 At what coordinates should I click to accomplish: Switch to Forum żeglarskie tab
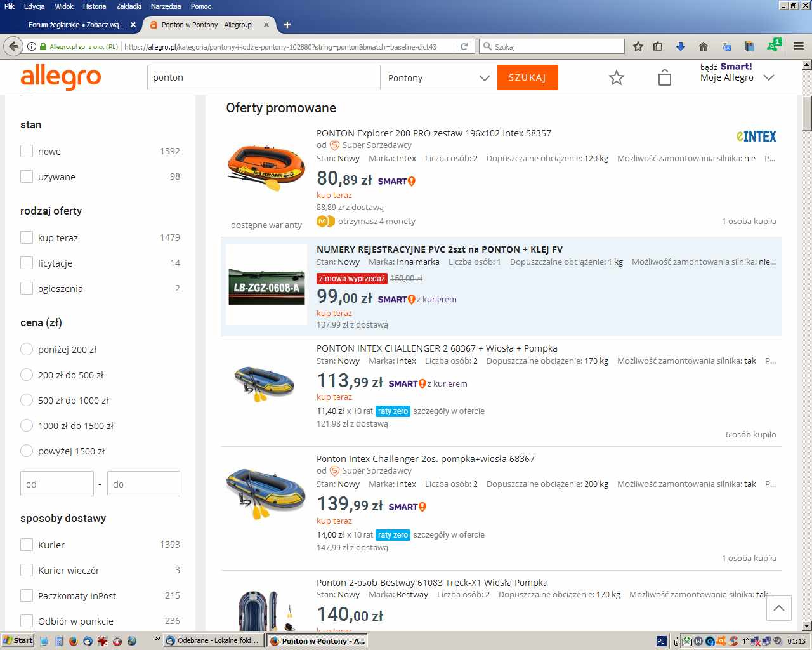coord(76,25)
